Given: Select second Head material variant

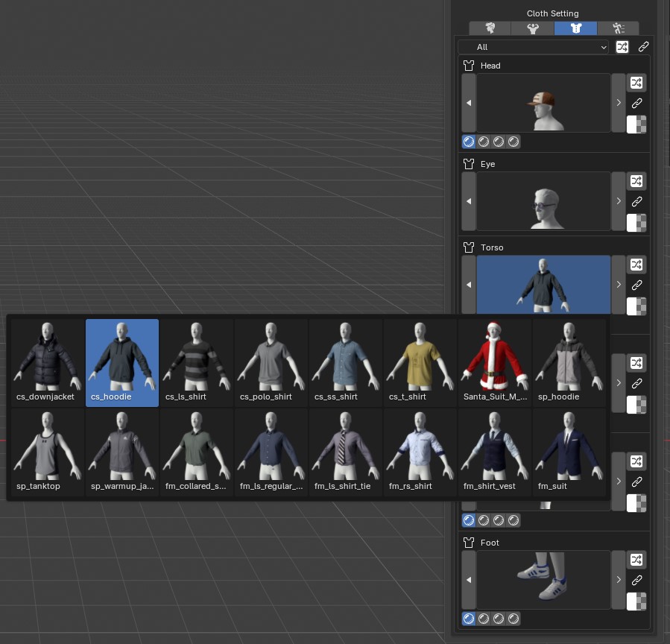Looking at the screenshot, I should point(484,142).
